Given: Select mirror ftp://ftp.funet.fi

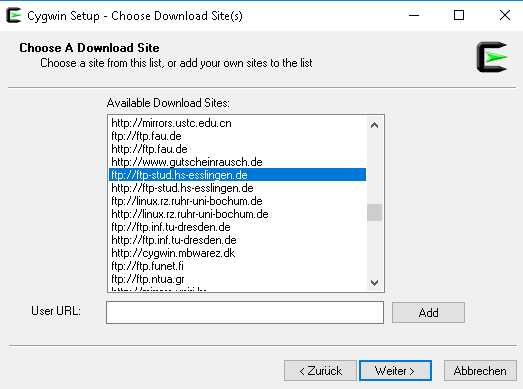Looking at the screenshot, I should (x=237, y=266).
